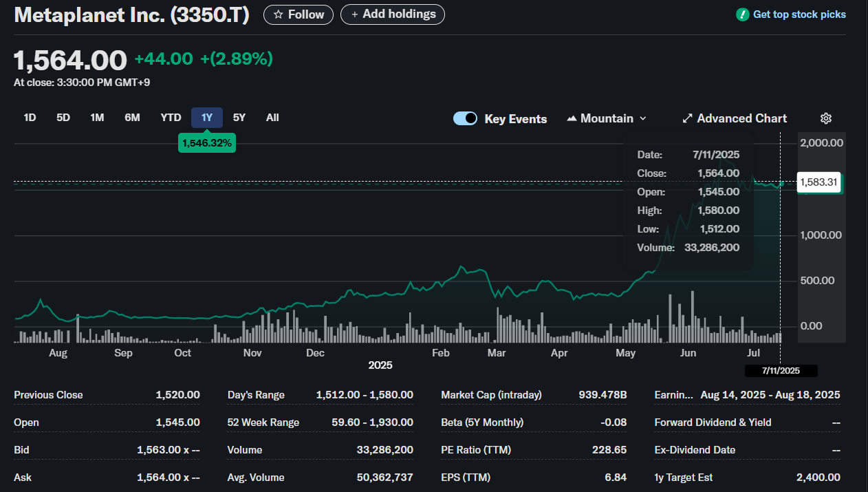
Task: Click the Add holdings button
Action: click(x=393, y=14)
